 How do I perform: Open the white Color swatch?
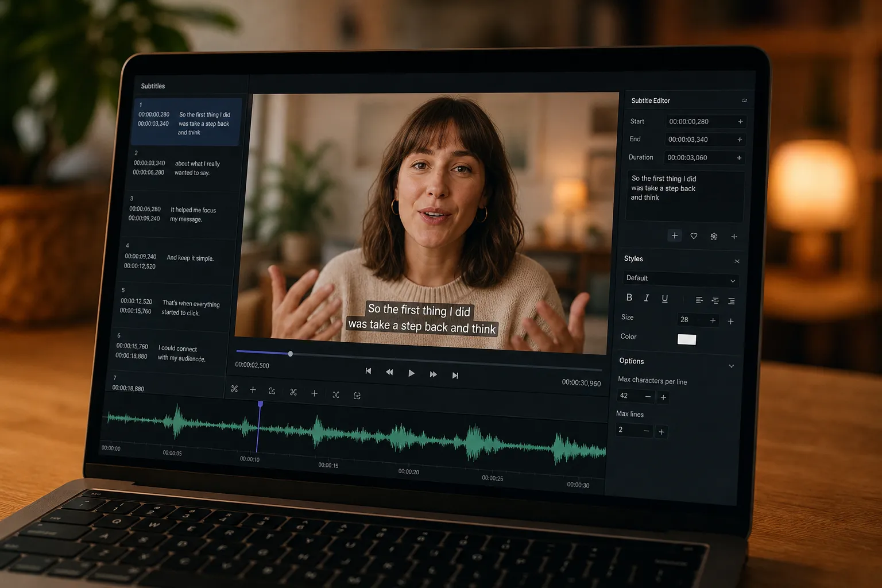(x=687, y=339)
